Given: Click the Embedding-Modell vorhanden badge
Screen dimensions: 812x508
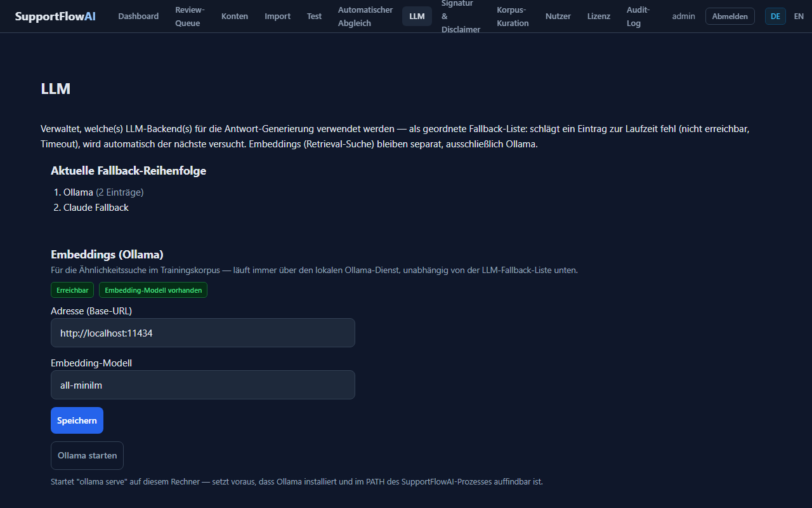Looking at the screenshot, I should (153, 290).
